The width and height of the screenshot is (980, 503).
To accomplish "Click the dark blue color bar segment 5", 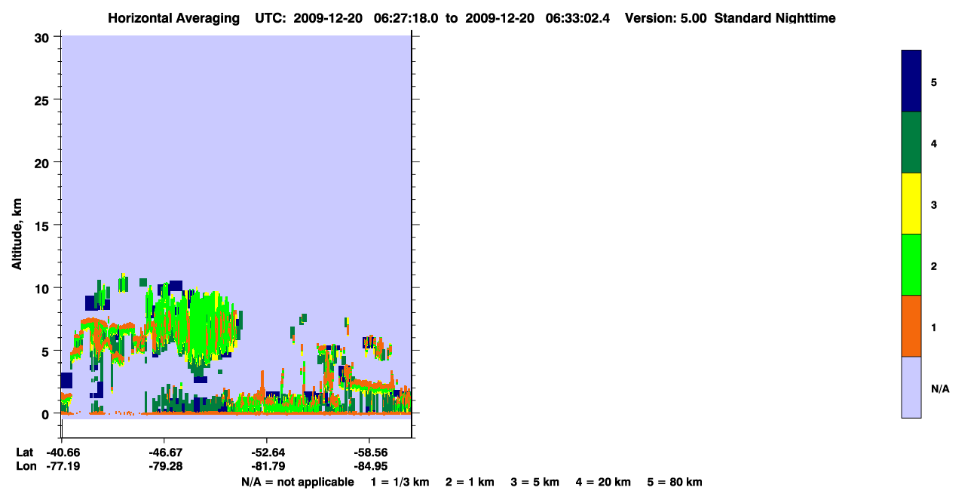I will click(x=911, y=81).
